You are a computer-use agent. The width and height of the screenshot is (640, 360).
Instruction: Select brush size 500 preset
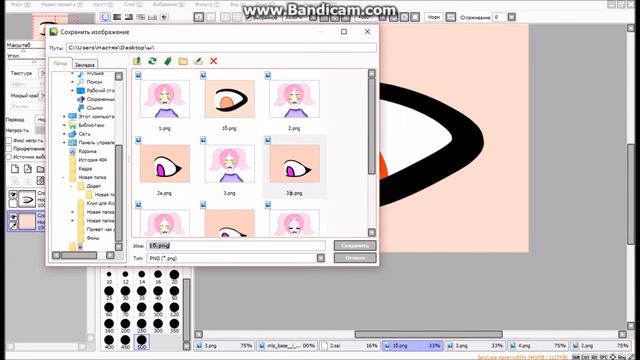click(142, 342)
